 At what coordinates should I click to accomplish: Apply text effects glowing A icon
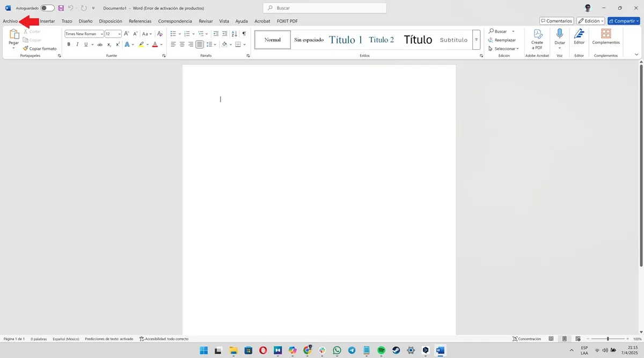tap(127, 44)
